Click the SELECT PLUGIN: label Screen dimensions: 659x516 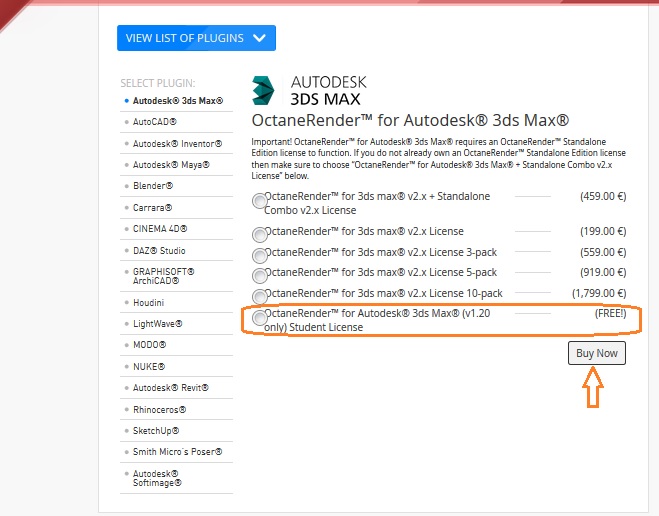158,83
